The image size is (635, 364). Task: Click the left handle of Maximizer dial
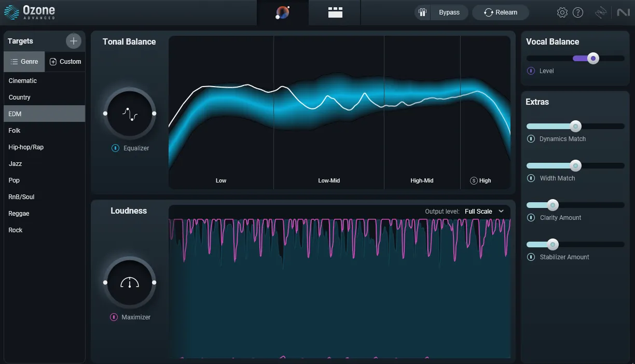[105, 283]
